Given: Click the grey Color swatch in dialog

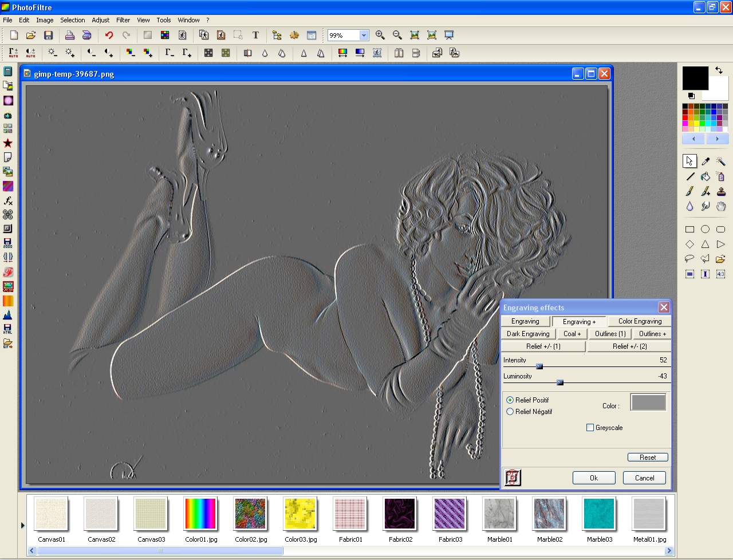Looking at the screenshot, I should click(648, 403).
